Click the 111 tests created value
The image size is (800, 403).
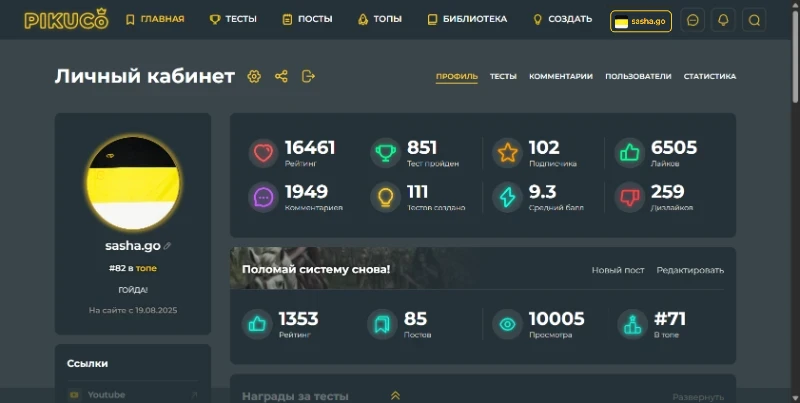pyautogui.click(x=417, y=192)
